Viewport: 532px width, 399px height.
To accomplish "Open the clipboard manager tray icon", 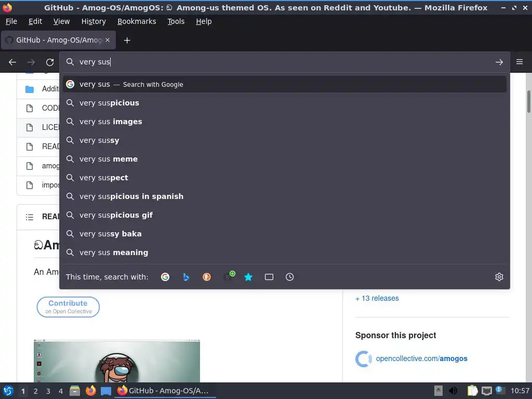I will (472, 391).
